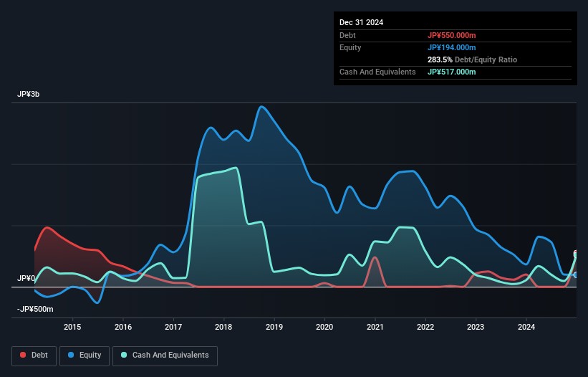This screenshot has height=377, width=588.
Task: Toggle the Debt series in legend
Action: [x=33, y=355]
